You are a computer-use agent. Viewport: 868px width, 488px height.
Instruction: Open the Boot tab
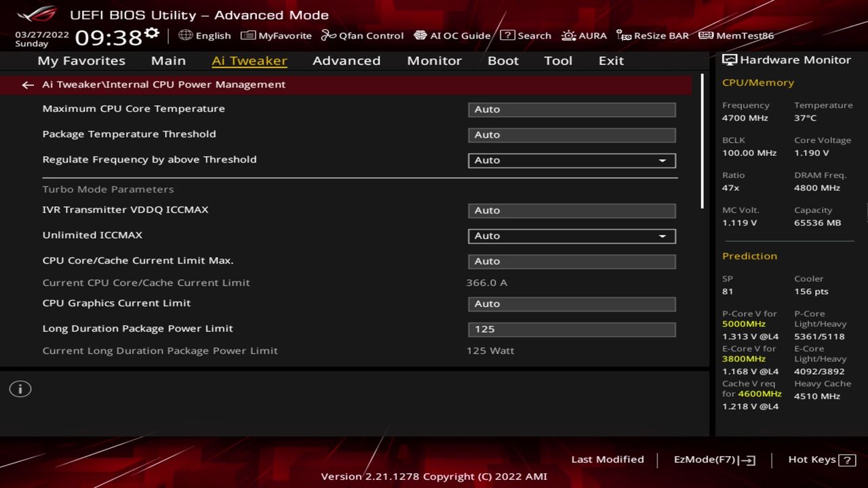coord(503,60)
